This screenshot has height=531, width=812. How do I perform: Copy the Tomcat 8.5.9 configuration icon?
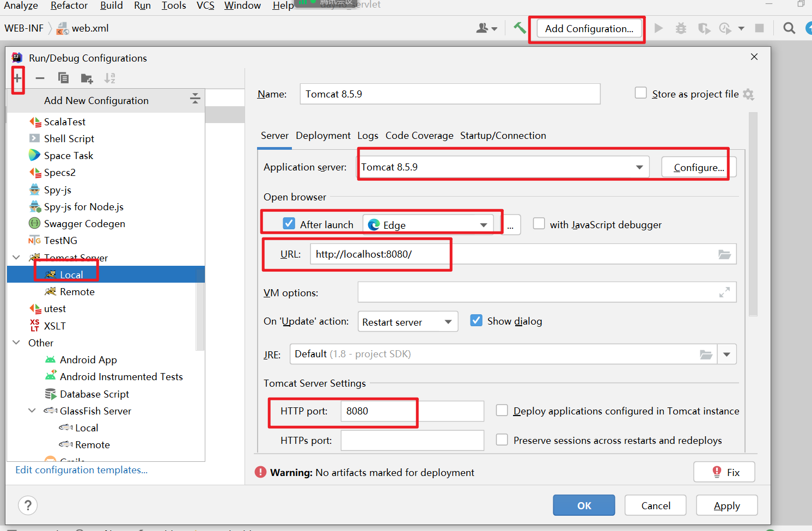pyautogui.click(x=63, y=78)
